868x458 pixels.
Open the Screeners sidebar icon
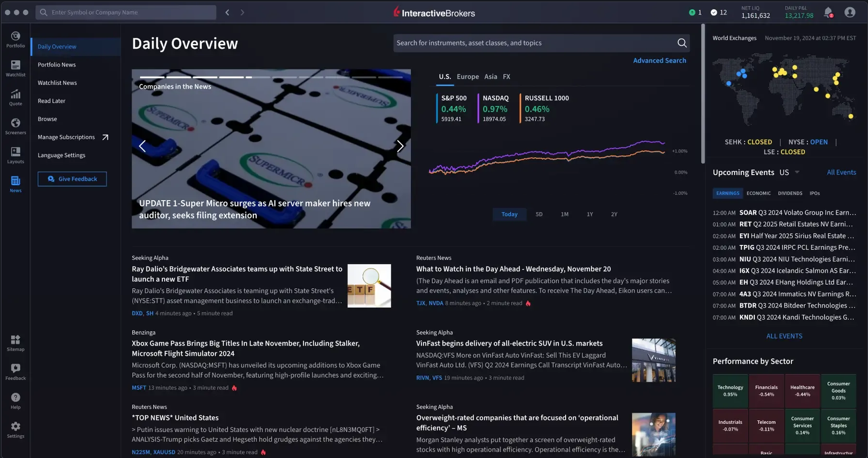coord(15,126)
